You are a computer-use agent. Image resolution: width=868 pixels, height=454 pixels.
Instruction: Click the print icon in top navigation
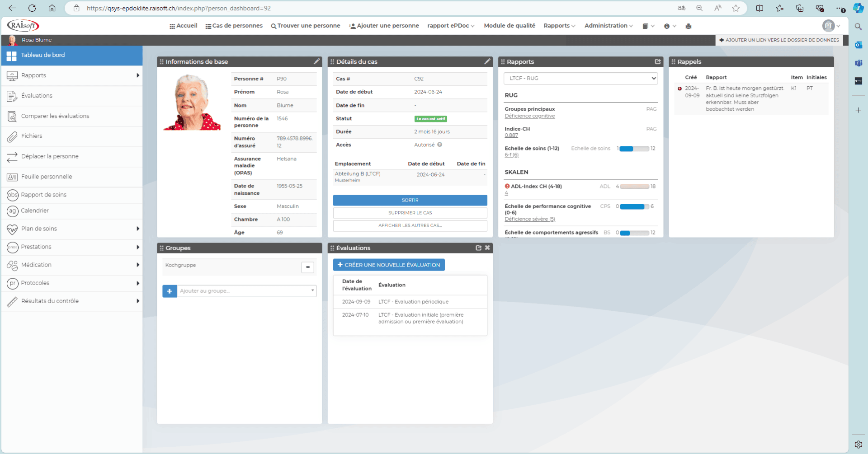(688, 26)
